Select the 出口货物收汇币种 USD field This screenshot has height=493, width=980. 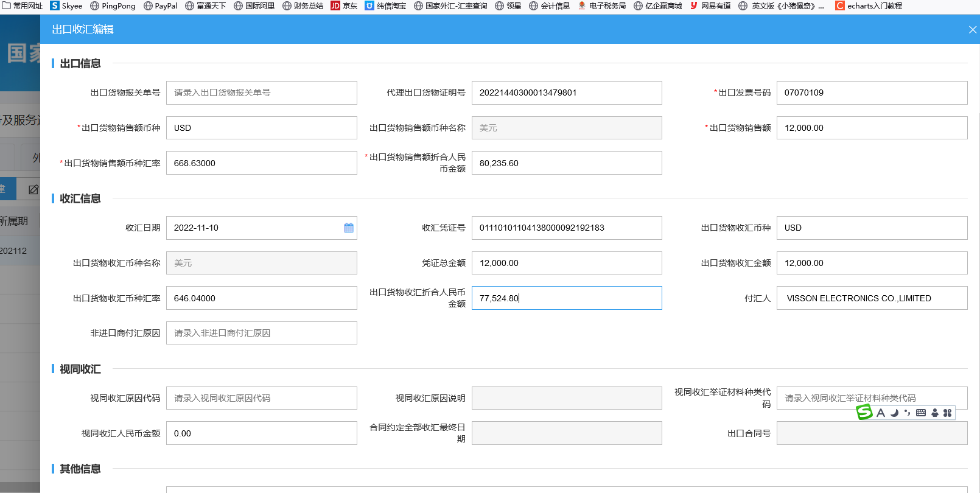click(x=872, y=228)
